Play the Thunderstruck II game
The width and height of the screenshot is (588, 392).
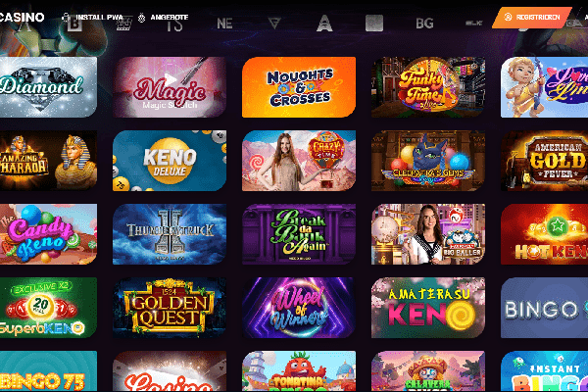[x=170, y=234]
